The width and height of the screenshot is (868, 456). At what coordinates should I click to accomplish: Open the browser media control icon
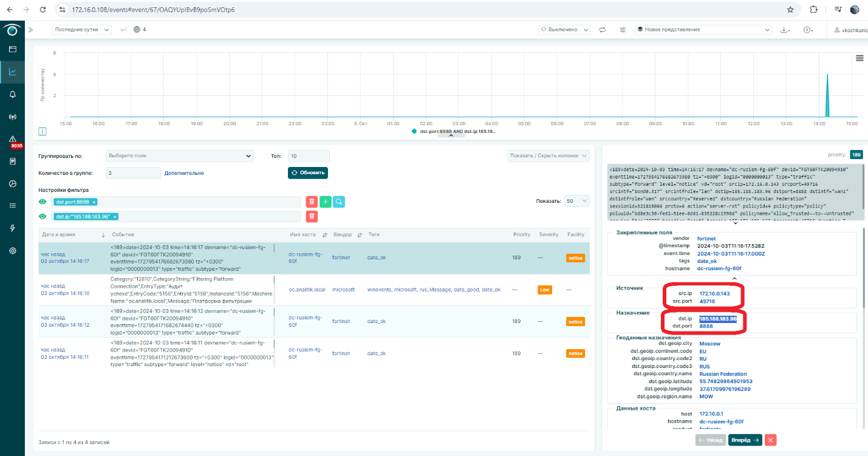tap(838, 10)
